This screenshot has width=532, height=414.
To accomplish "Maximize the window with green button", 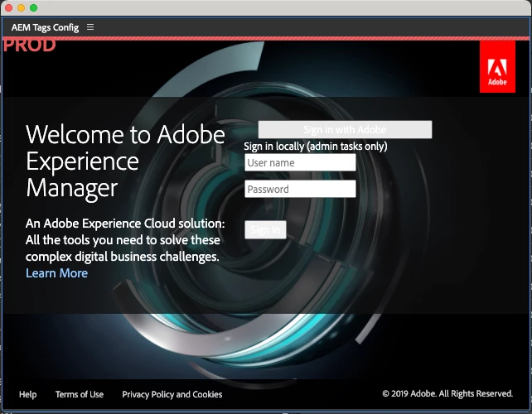I will tap(33, 7).
